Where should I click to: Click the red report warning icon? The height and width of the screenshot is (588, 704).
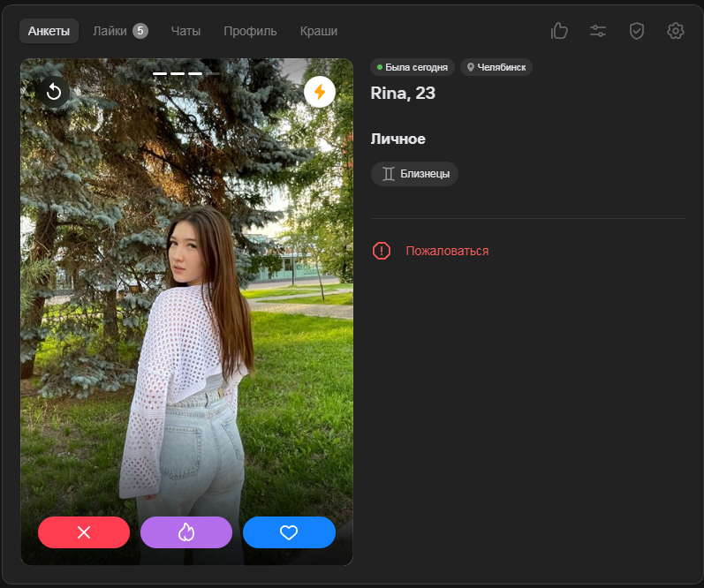382,251
